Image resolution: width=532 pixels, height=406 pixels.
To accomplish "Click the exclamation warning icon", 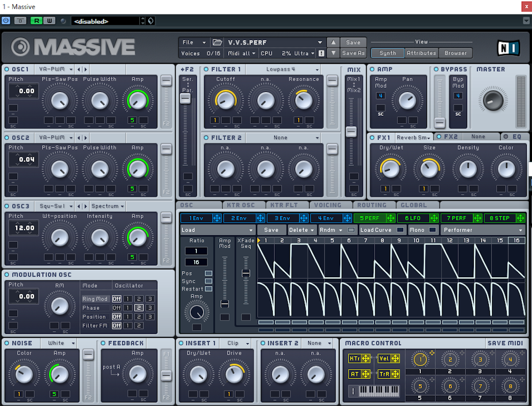I will coord(321,53).
